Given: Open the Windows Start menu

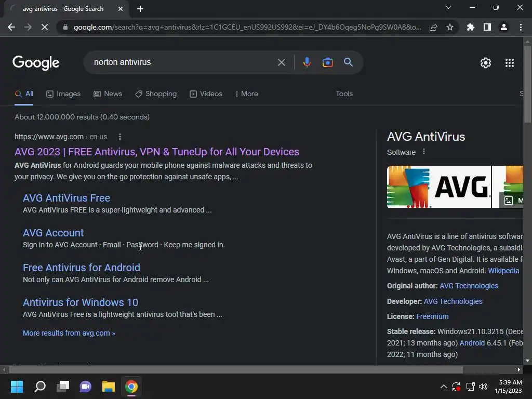Looking at the screenshot, I should pos(17,387).
